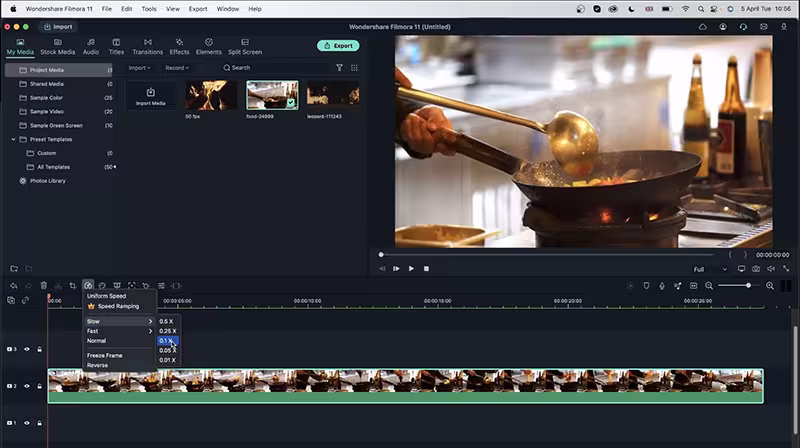Filter media with the funnel icon
Viewport: 800px width, 448px height.
(339, 67)
